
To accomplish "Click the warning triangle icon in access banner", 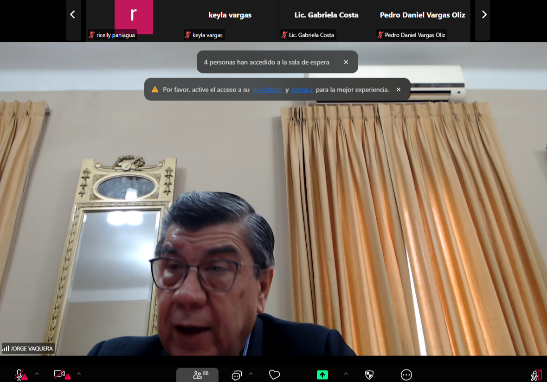I will [155, 90].
